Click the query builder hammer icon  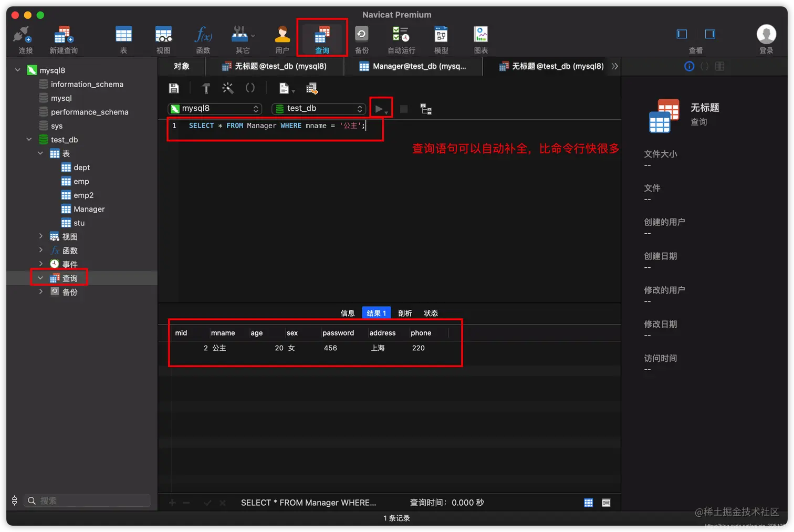206,88
